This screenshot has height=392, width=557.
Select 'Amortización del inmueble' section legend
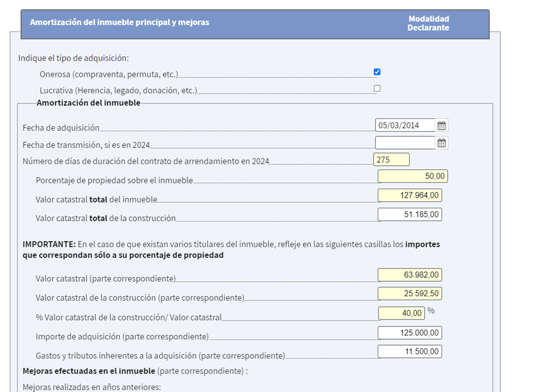pos(88,103)
